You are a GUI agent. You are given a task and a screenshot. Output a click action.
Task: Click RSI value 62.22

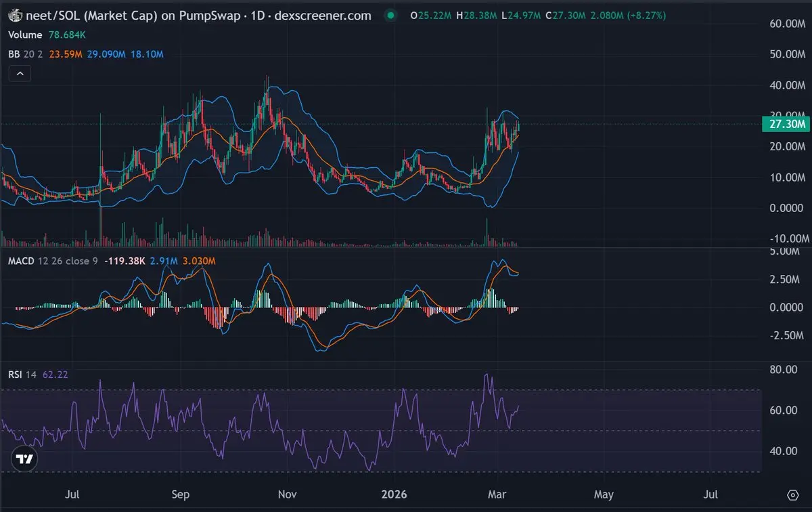click(x=55, y=374)
